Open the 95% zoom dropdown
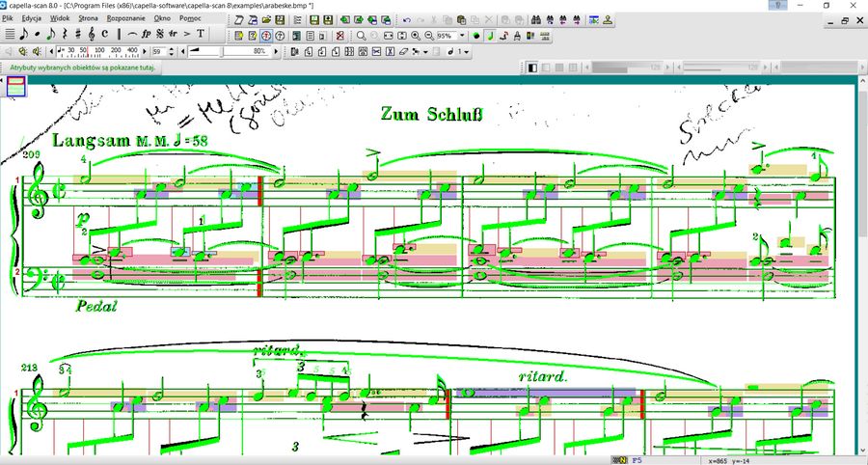The image size is (868, 465). 462,36
